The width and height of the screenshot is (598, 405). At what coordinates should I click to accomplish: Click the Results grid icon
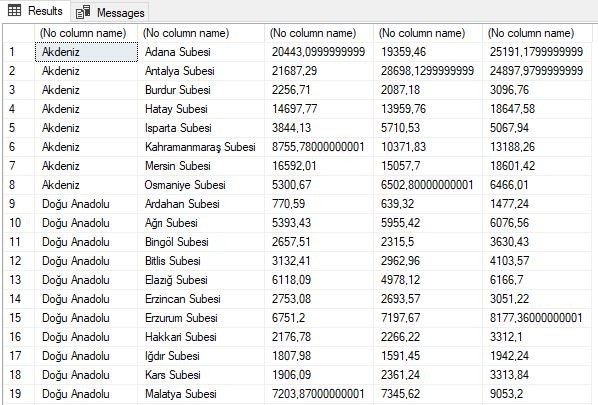tap(14, 11)
